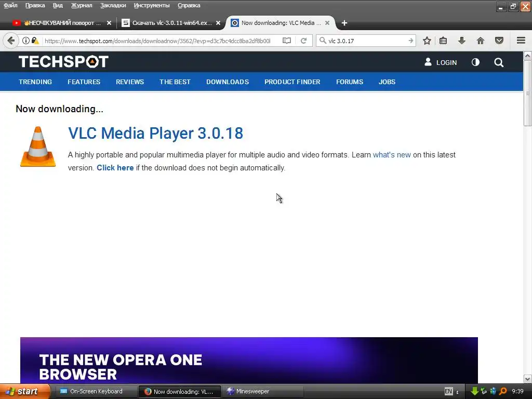Viewport: 532px width, 399px height.
Task: Click the vertical scrollbar thumb
Action: [x=527, y=94]
